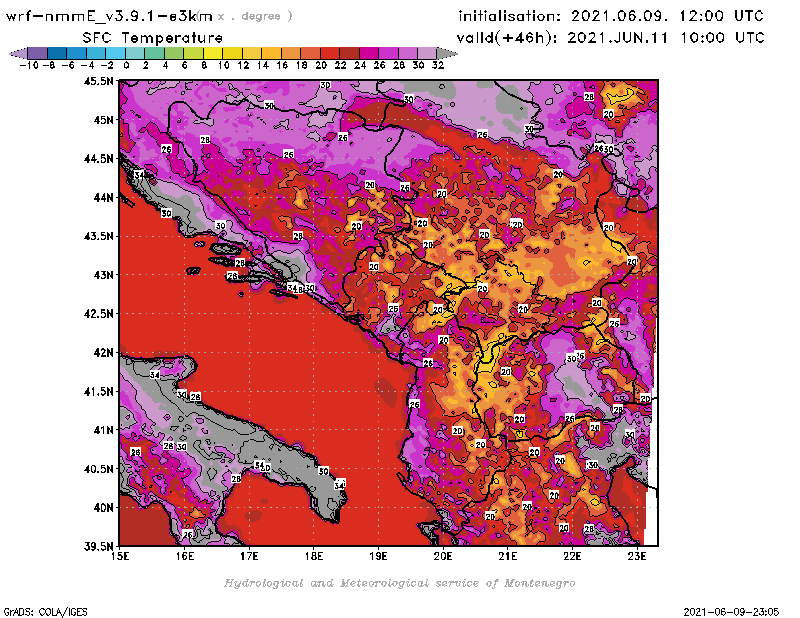
Task: Pick the blue -6 to -4 legend swatch
Action: pyautogui.click(x=77, y=53)
